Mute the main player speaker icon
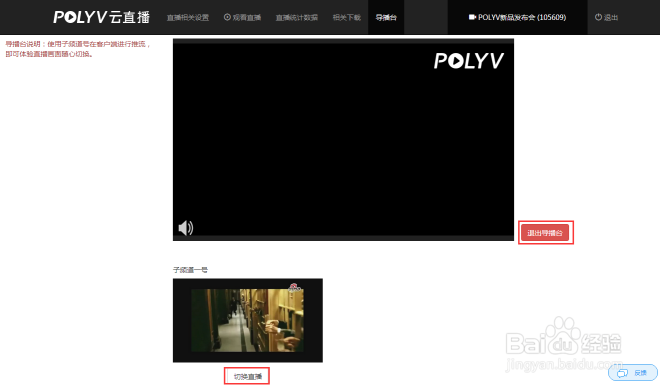 [x=186, y=228]
